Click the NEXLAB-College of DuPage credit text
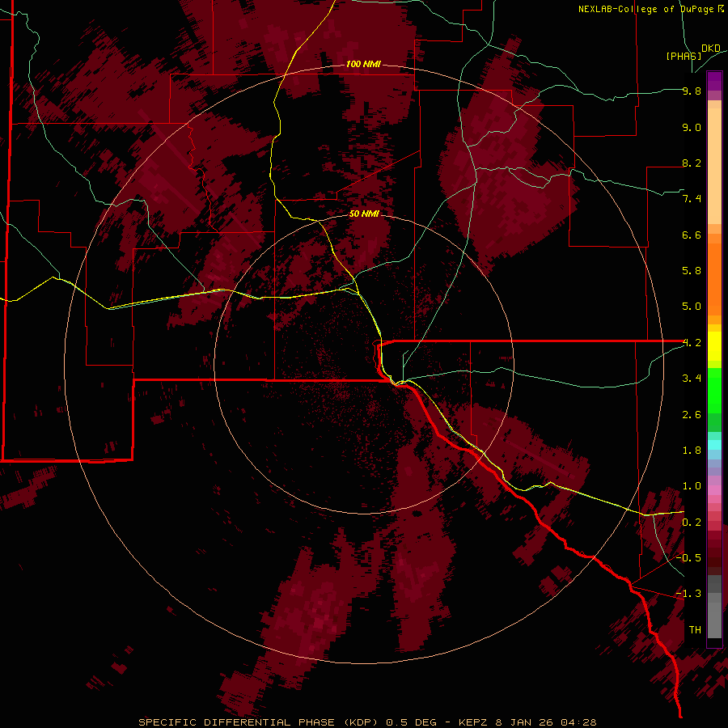 645,9
